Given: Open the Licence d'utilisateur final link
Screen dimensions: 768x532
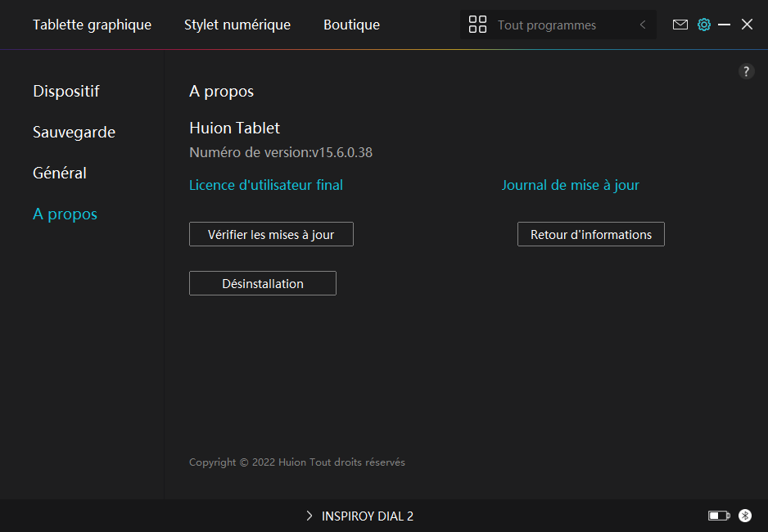Looking at the screenshot, I should click(x=266, y=185).
